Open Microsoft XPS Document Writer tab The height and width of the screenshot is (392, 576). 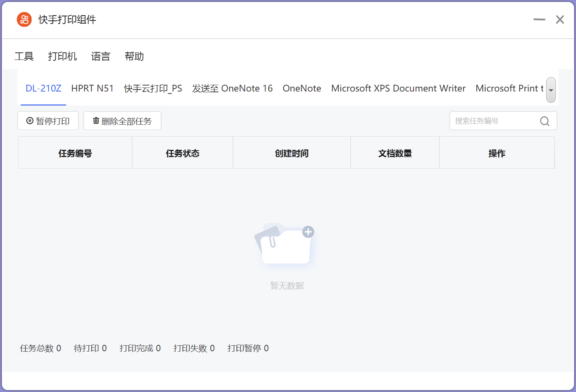398,88
